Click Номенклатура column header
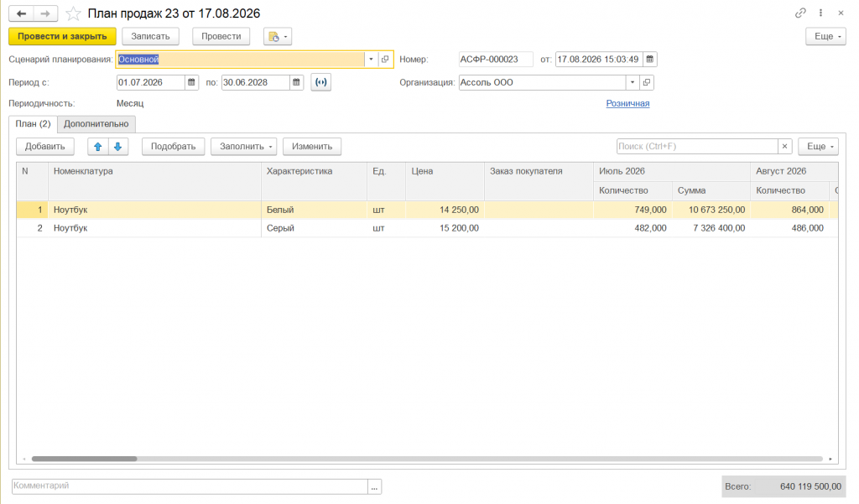 pos(154,181)
